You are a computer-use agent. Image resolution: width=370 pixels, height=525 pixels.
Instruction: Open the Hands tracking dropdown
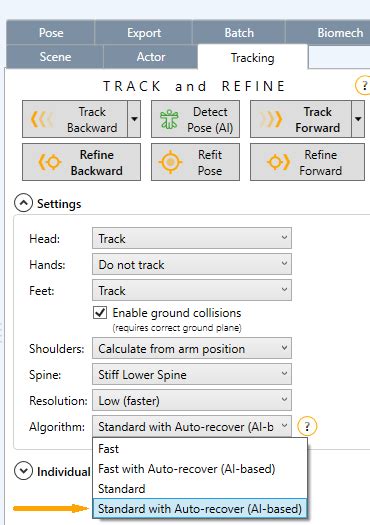click(x=192, y=265)
